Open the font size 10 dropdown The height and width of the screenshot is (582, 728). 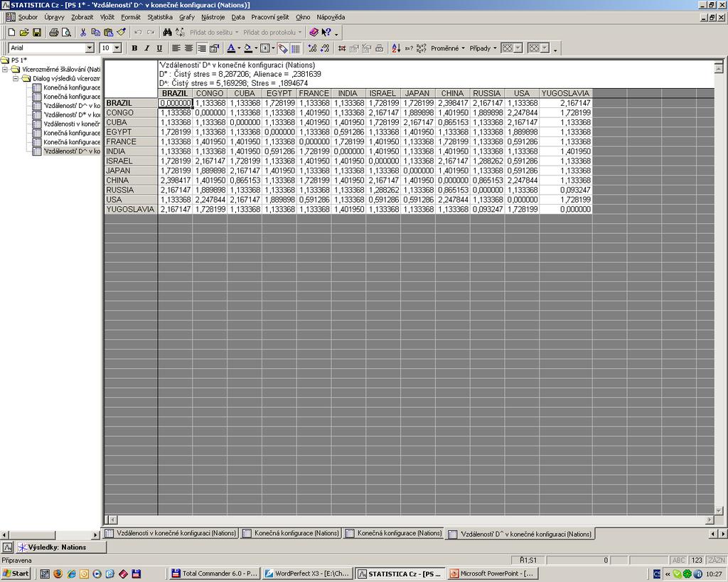117,48
